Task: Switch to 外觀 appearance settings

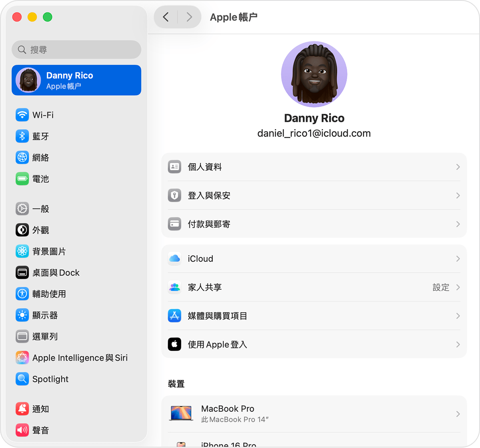Action: [x=22, y=230]
